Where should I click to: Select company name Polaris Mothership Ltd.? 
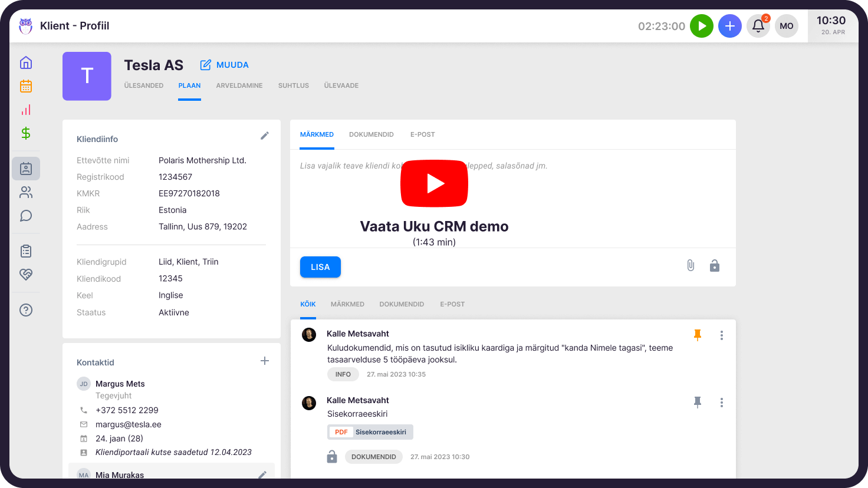pyautogui.click(x=202, y=160)
